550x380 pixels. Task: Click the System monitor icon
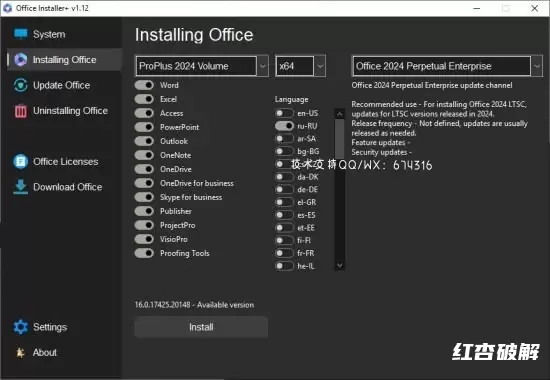[x=21, y=34]
